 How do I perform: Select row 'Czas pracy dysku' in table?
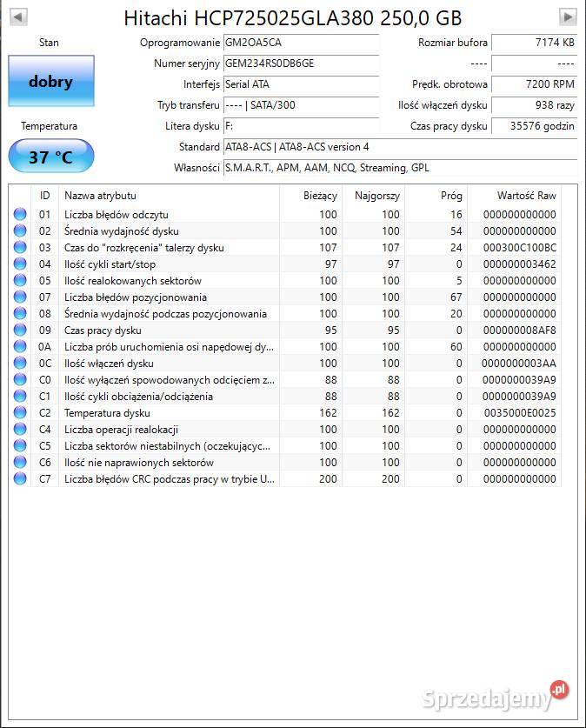click(285, 330)
